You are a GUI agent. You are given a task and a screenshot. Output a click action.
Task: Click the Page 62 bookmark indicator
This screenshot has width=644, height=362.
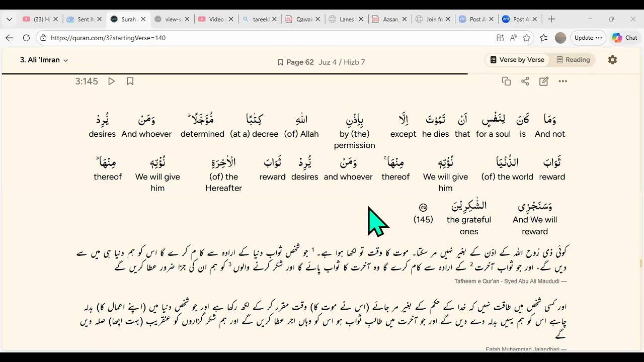coord(295,62)
